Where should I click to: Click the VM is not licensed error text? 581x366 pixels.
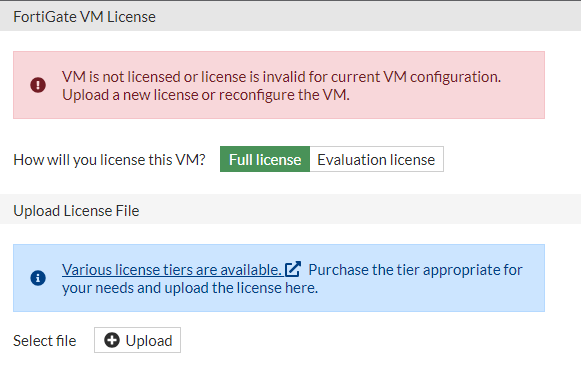click(281, 77)
